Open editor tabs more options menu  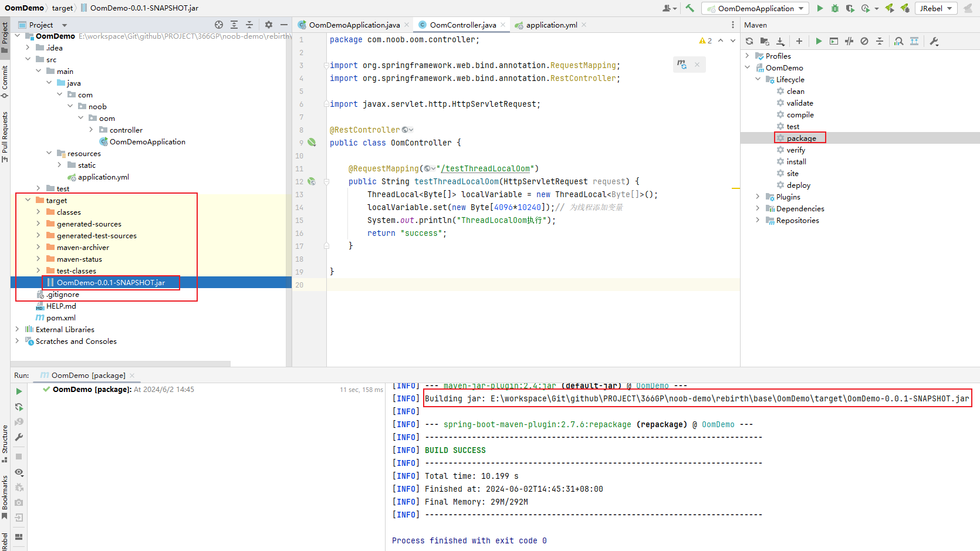[732, 25]
